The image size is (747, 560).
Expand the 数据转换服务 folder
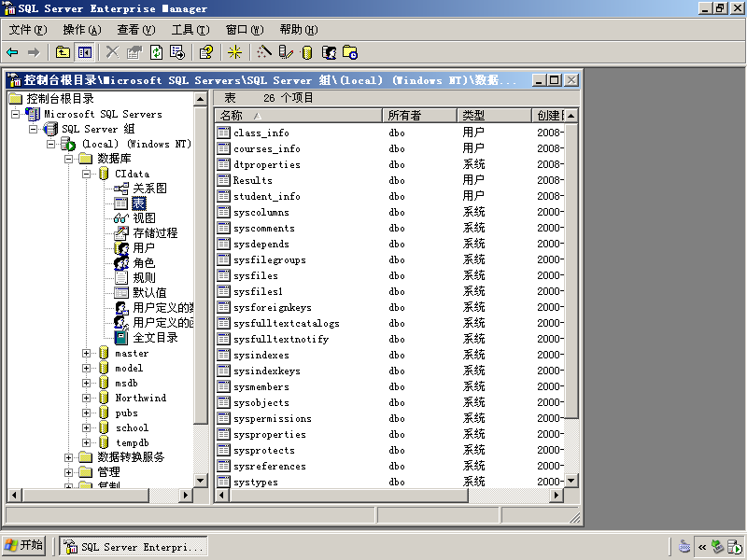coord(68,457)
